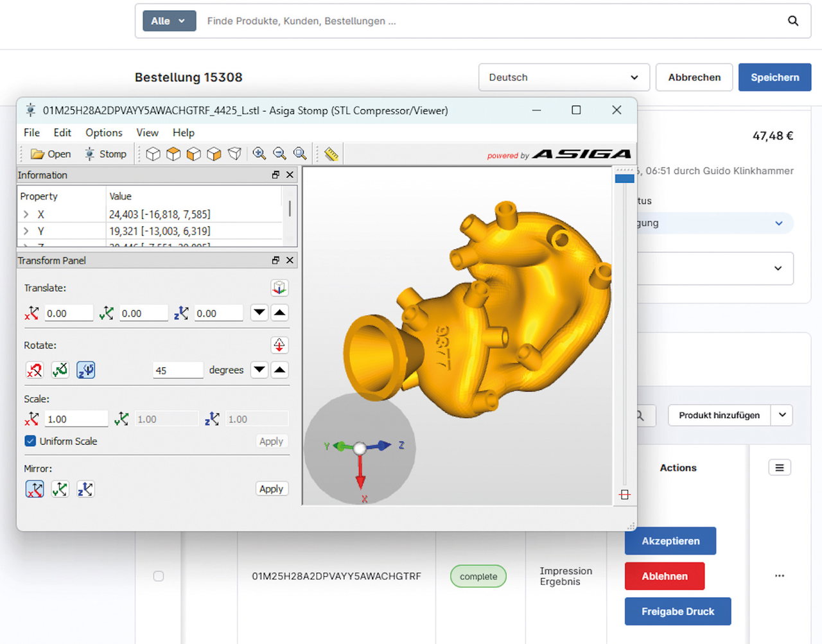Click the blue handle of the viewport's vertical slider
The height and width of the screenshot is (644, 822).
(624, 178)
